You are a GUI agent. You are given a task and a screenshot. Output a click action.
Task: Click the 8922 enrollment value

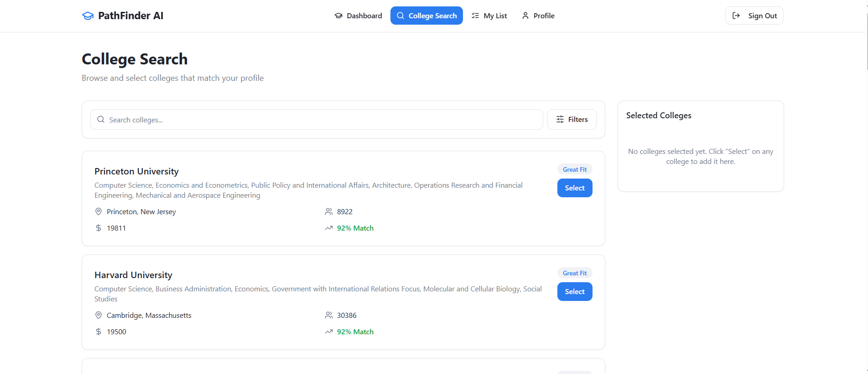pos(345,211)
